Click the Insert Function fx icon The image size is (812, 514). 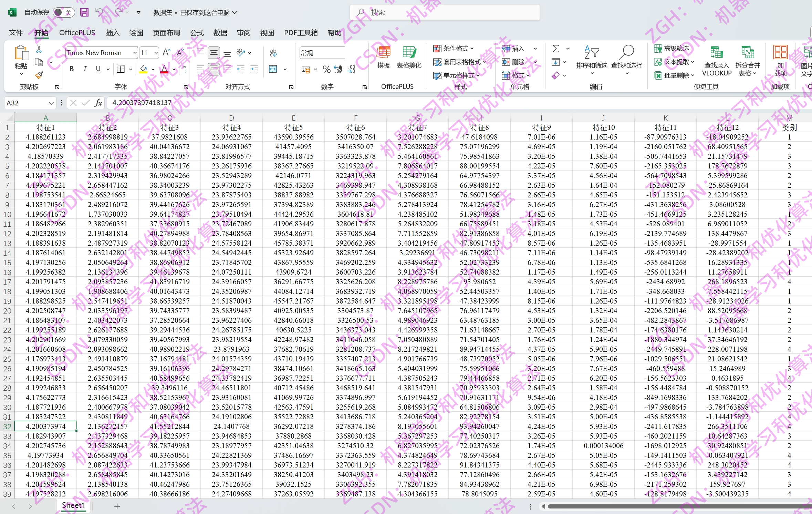click(98, 103)
